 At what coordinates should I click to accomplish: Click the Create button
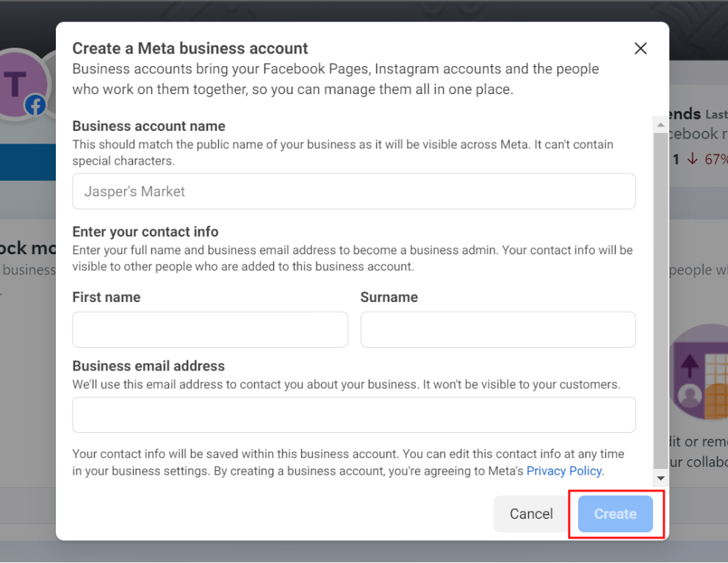point(615,514)
